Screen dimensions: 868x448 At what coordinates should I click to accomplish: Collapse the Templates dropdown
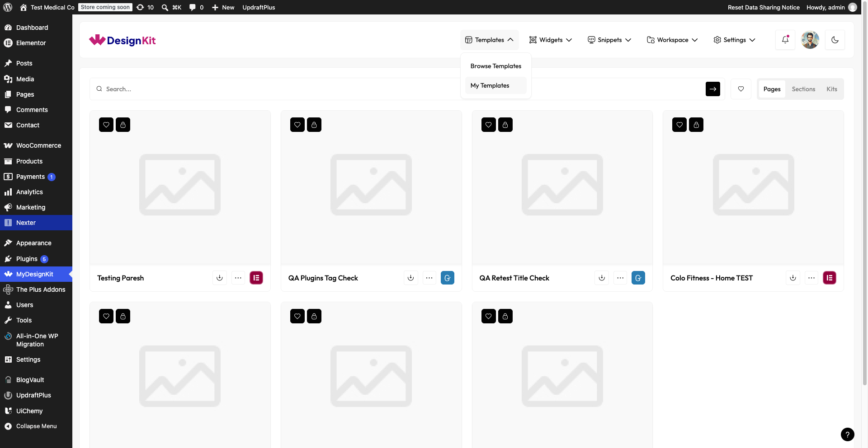(489, 40)
